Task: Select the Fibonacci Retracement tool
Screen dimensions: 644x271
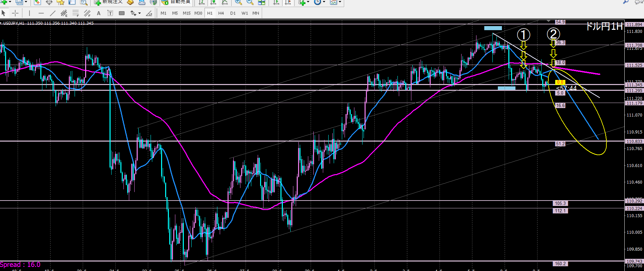Action: 76,13
